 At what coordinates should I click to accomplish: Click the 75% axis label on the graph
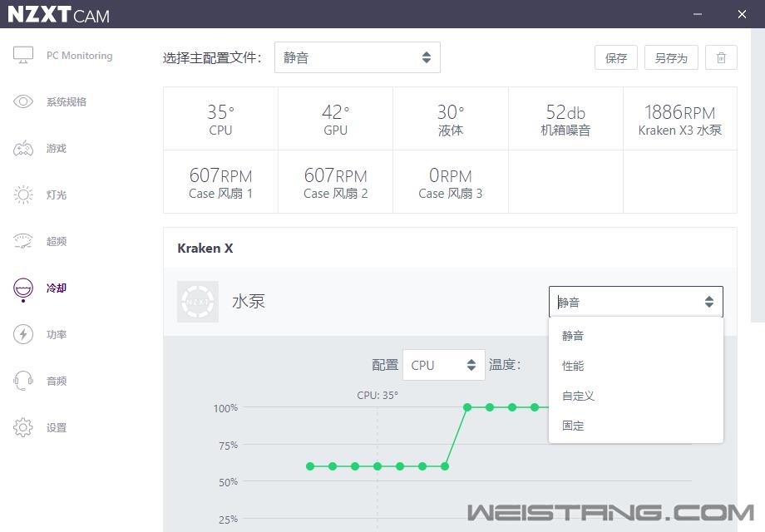click(229, 446)
